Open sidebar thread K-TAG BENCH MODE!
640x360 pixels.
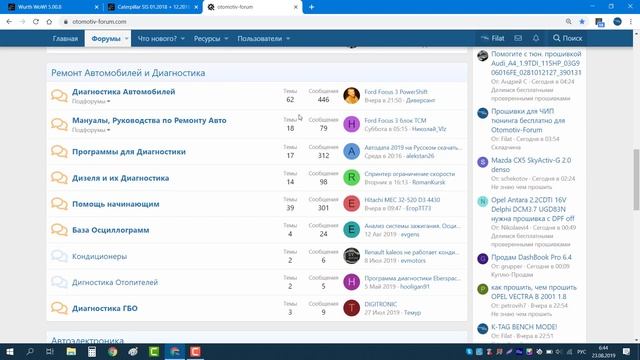[524, 327]
